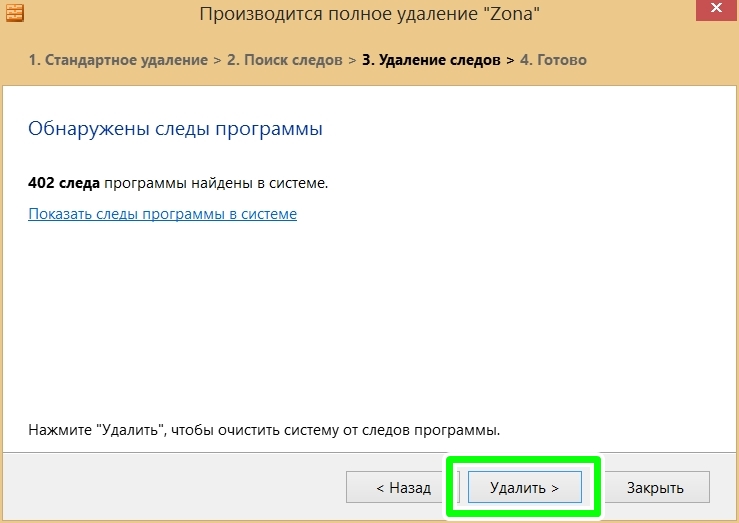739x523 pixels.
Task: Open the Показать следы программы в системе link
Action: [163, 213]
